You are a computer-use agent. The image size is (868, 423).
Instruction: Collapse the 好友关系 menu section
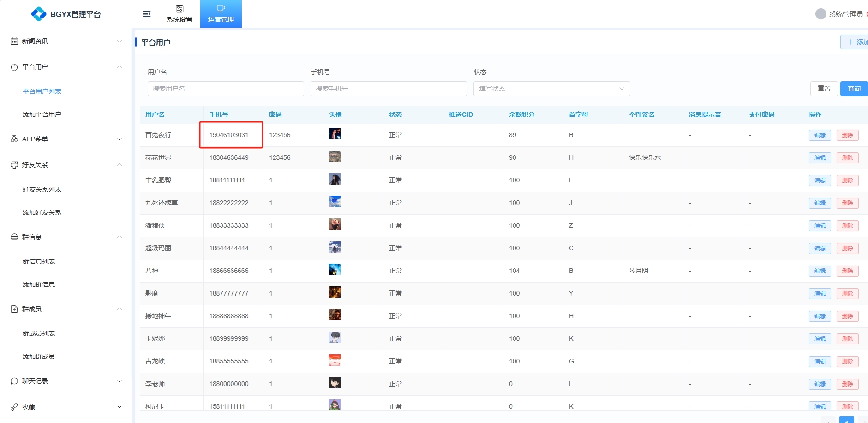(120, 165)
